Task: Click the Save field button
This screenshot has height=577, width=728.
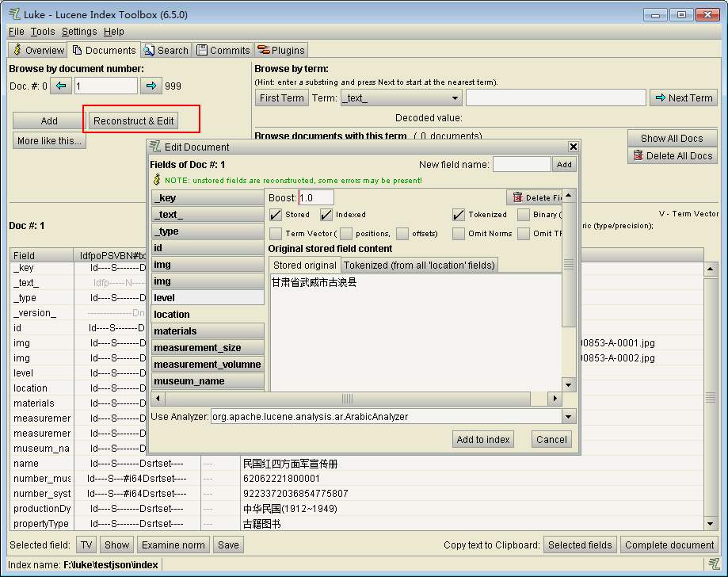Action: click(228, 545)
